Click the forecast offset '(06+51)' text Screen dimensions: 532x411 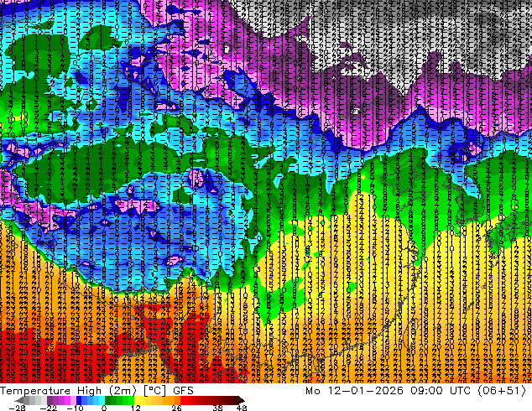[x=502, y=391]
